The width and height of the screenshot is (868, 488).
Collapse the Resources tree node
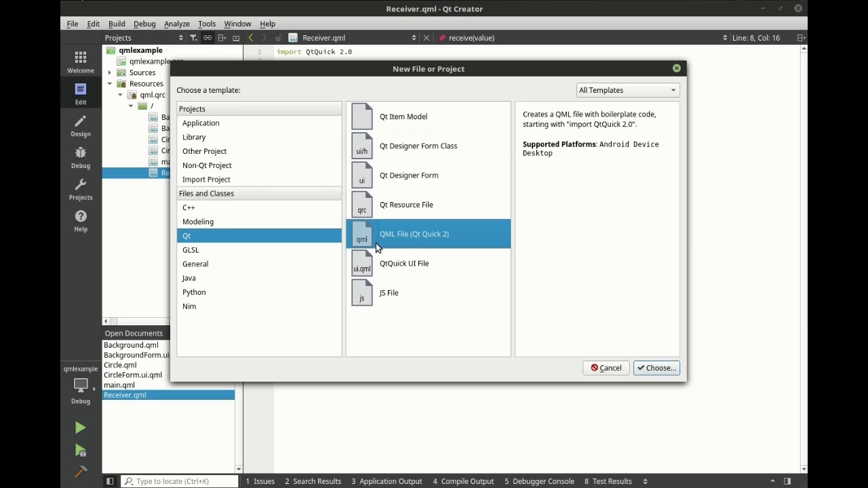tap(110, 84)
